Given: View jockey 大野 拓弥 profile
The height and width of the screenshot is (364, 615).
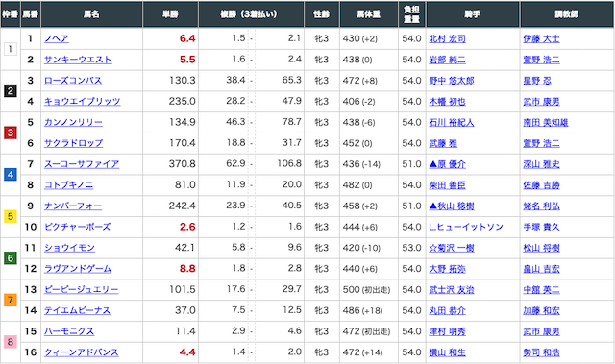Looking at the screenshot, I should pos(447,269).
